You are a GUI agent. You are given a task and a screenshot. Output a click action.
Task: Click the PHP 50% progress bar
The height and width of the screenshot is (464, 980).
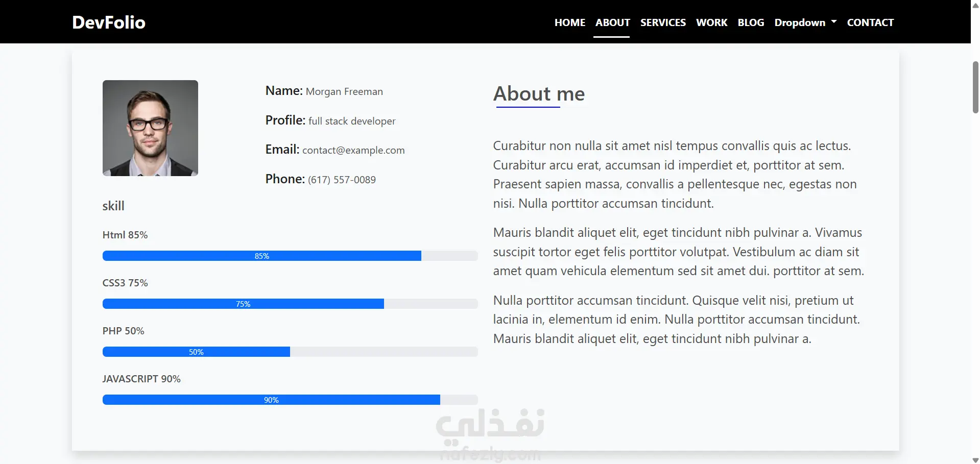coord(290,352)
